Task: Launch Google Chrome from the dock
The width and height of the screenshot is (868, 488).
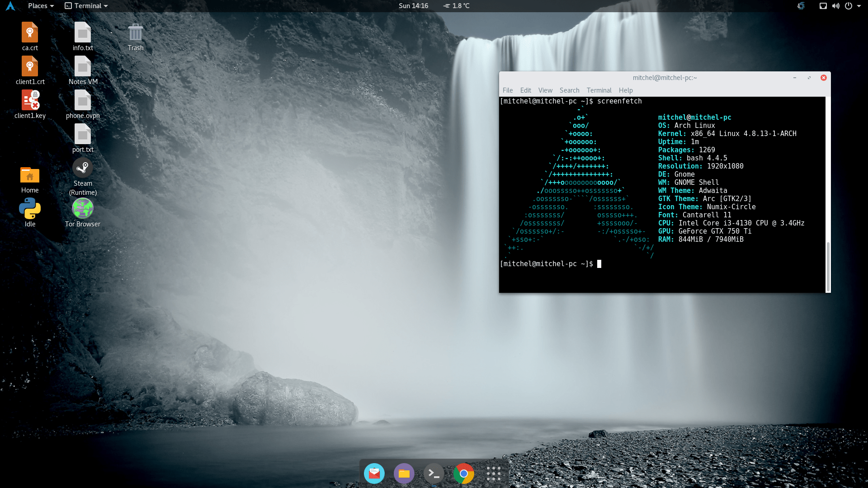Action: 464,474
